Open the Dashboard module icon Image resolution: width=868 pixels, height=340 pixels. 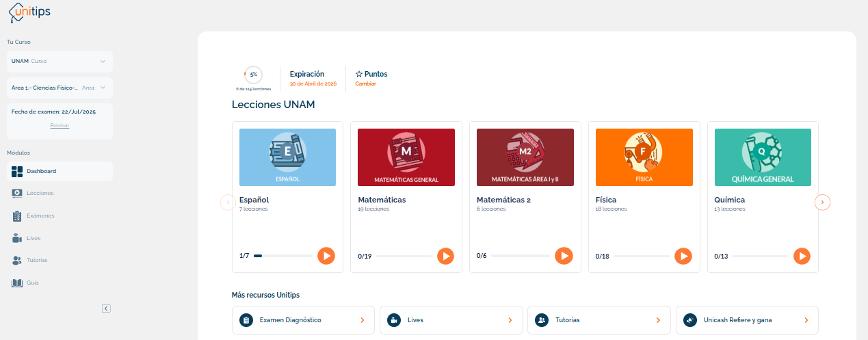coord(18,171)
